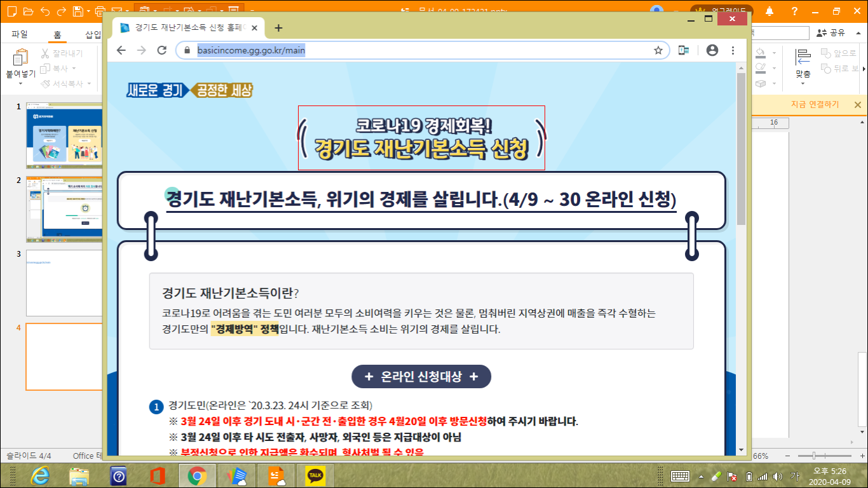This screenshot has width=868, height=488.
Task: Click the 붙여넣기 paste clipboard icon
Action: (20, 57)
